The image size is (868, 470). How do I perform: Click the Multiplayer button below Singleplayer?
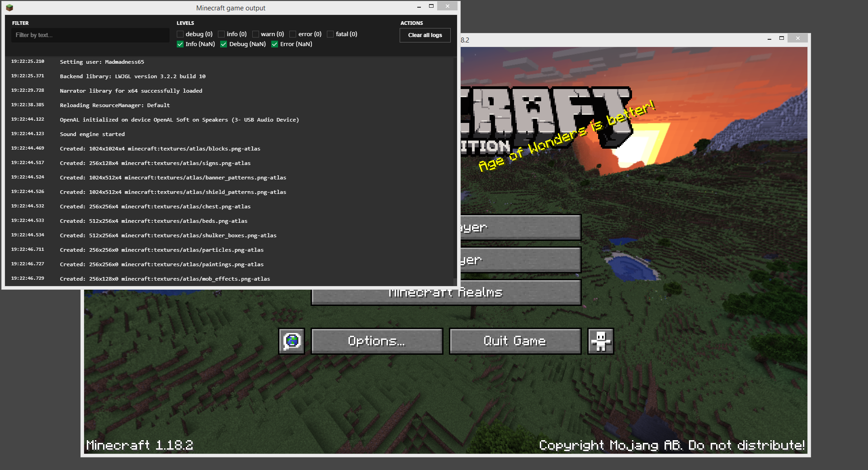click(x=520, y=260)
